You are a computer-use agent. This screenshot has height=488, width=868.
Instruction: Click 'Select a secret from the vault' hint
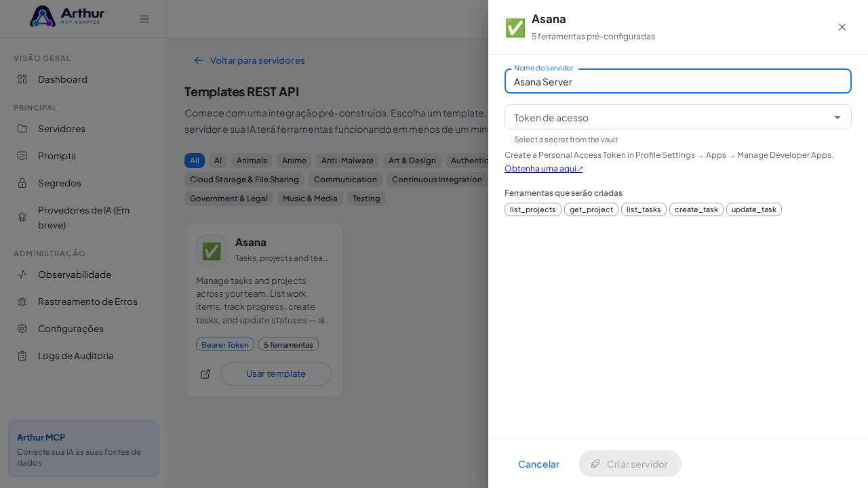pos(566,140)
